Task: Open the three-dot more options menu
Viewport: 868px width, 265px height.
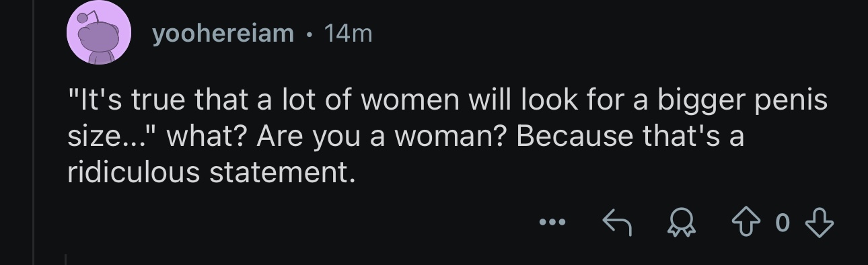Action: [x=552, y=223]
